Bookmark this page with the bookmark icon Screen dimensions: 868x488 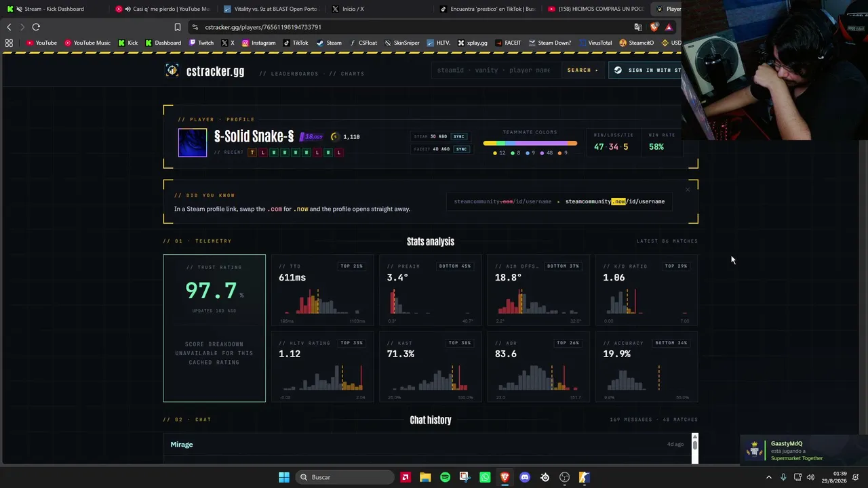tap(178, 27)
